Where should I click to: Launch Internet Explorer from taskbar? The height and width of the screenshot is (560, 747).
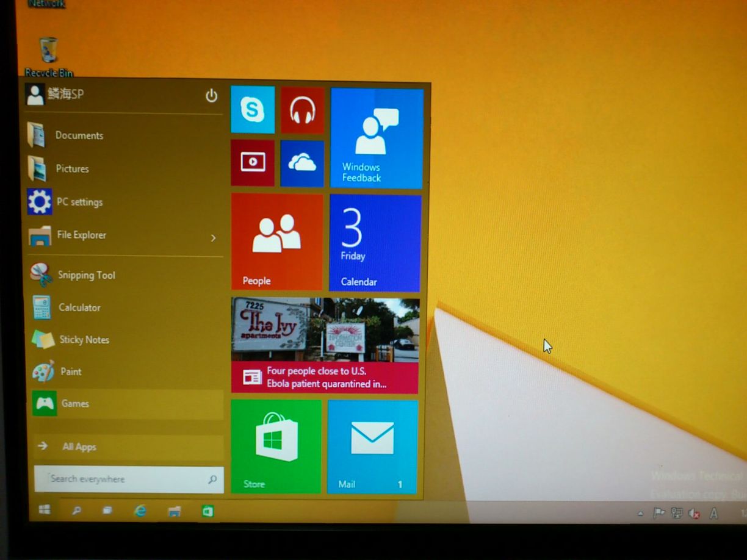coord(140,511)
